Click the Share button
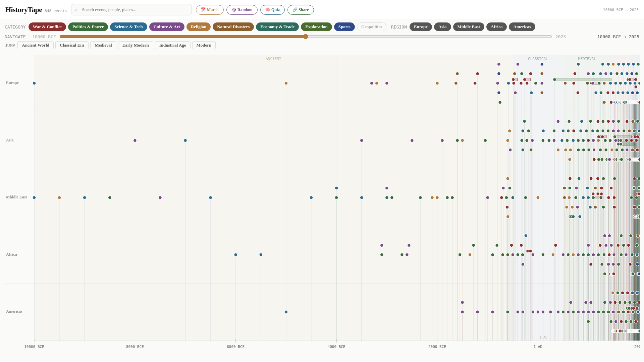Viewport: 644px width, 362px height. pos(301,10)
